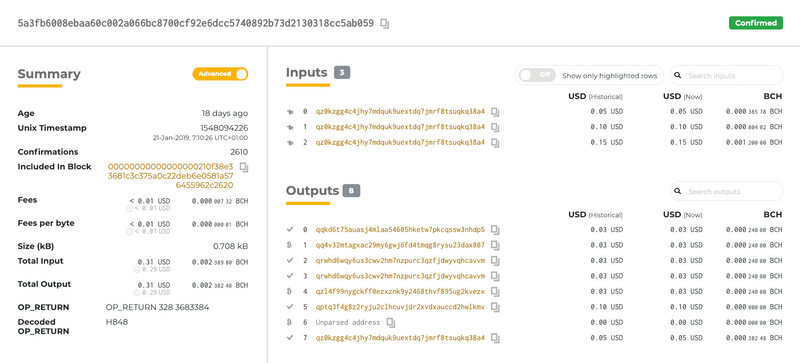The image size is (800, 363).
Task: Open output 7 address link
Action: click(x=400, y=337)
